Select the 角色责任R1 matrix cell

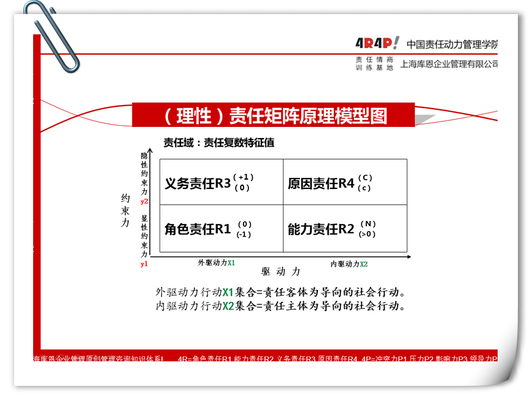click(221, 229)
